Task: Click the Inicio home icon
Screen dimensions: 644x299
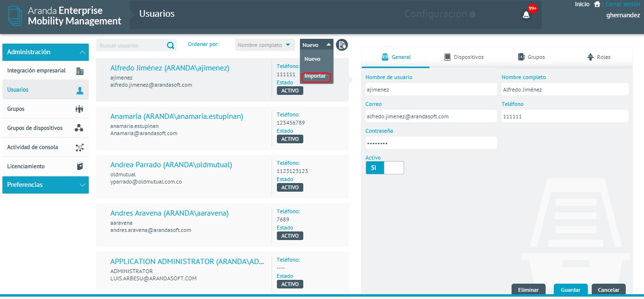Action: tap(597, 4)
